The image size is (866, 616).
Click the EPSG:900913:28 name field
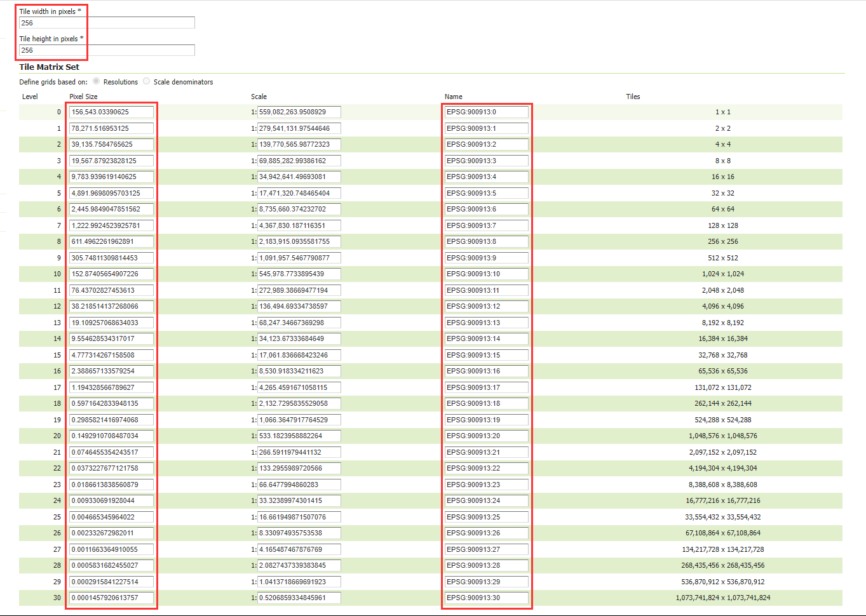tap(486, 565)
